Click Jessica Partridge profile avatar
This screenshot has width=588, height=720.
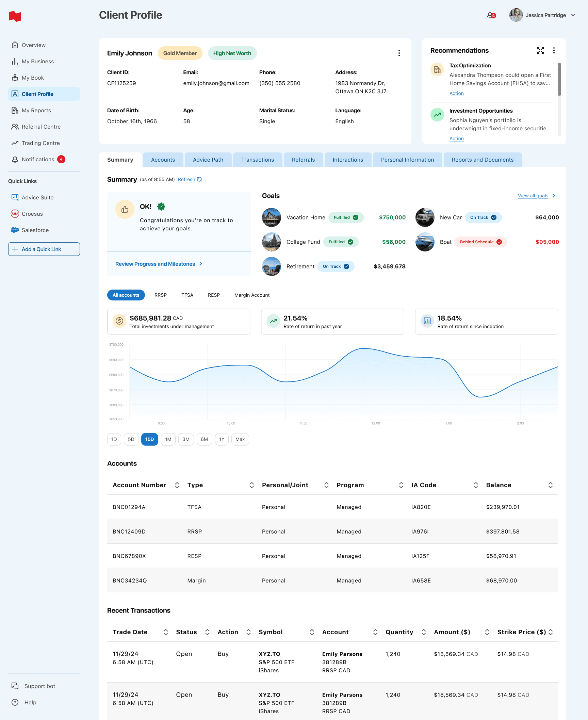(x=516, y=15)
